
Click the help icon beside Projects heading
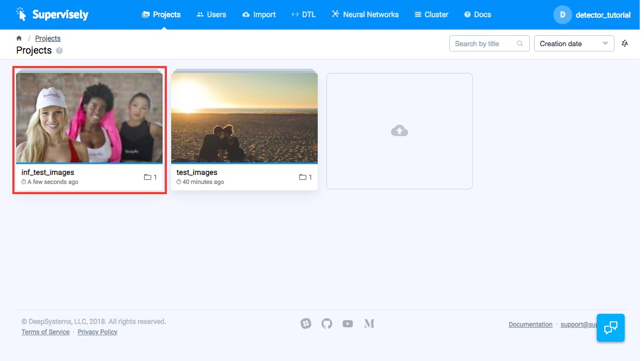click(x=59, y=51)
